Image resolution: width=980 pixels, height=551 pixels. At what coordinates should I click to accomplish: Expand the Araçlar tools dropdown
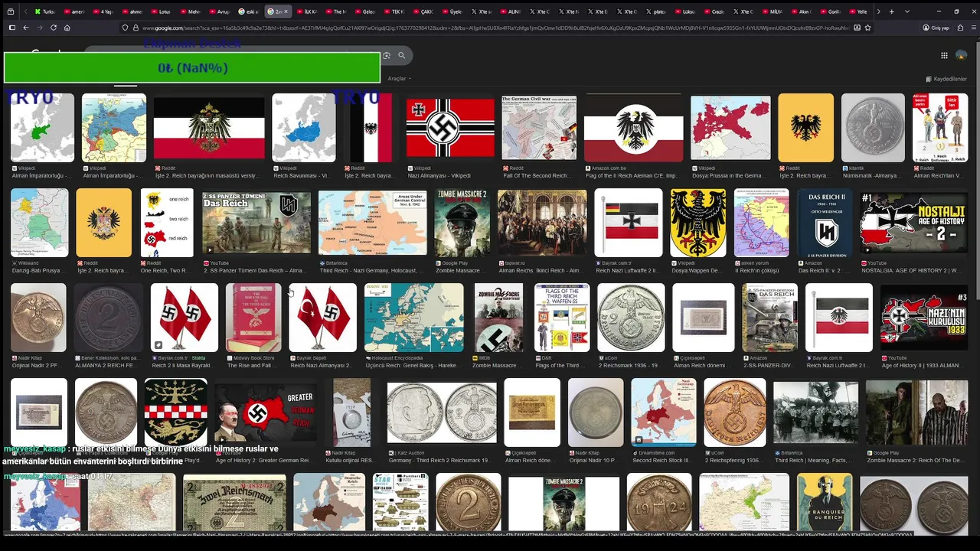[400, 79]
